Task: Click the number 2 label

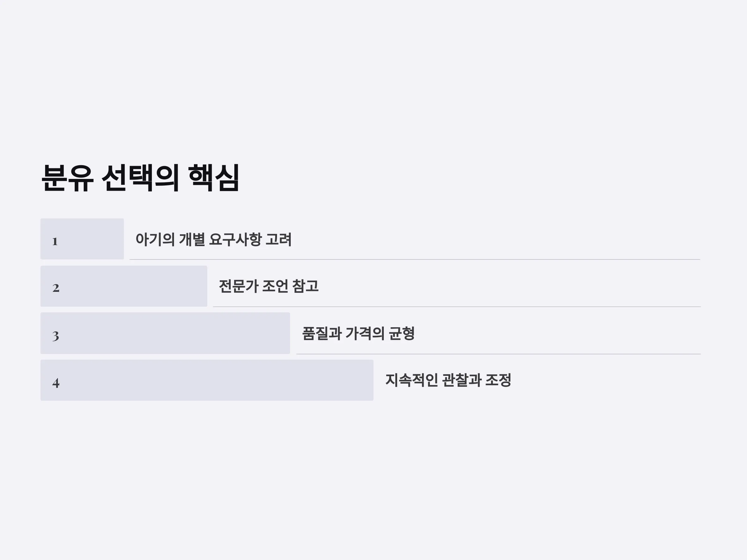Action: pos(56,288)
